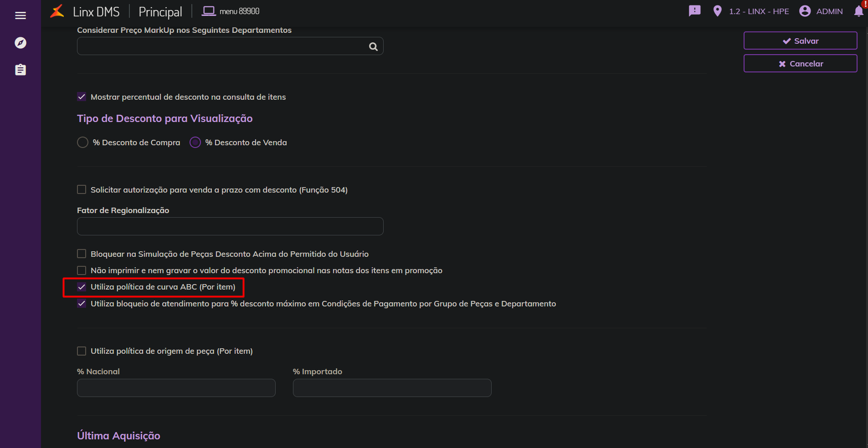Click the Salvar button
The image size is (868, 448).
[x=800, y=41]
